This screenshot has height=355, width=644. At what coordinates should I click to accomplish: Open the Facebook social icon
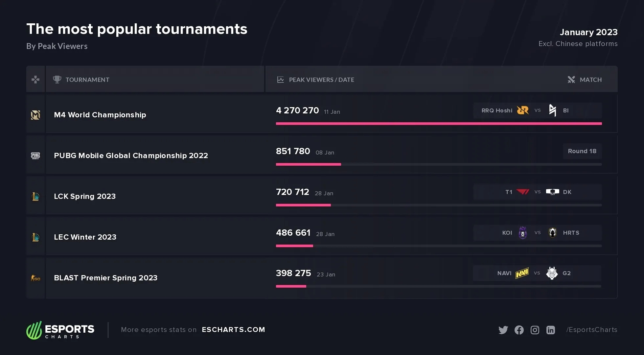[519, 330]
